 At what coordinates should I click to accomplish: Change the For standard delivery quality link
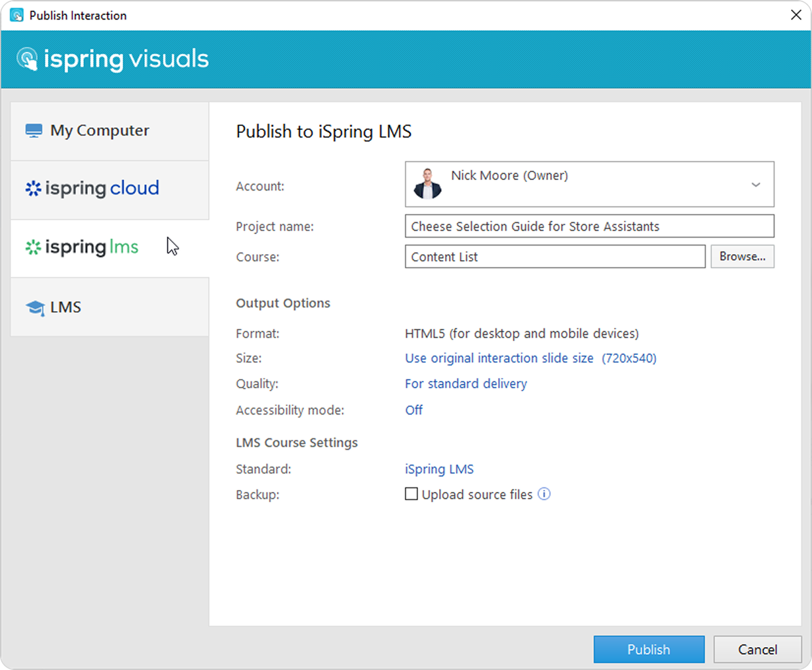(x=465, y=384)
